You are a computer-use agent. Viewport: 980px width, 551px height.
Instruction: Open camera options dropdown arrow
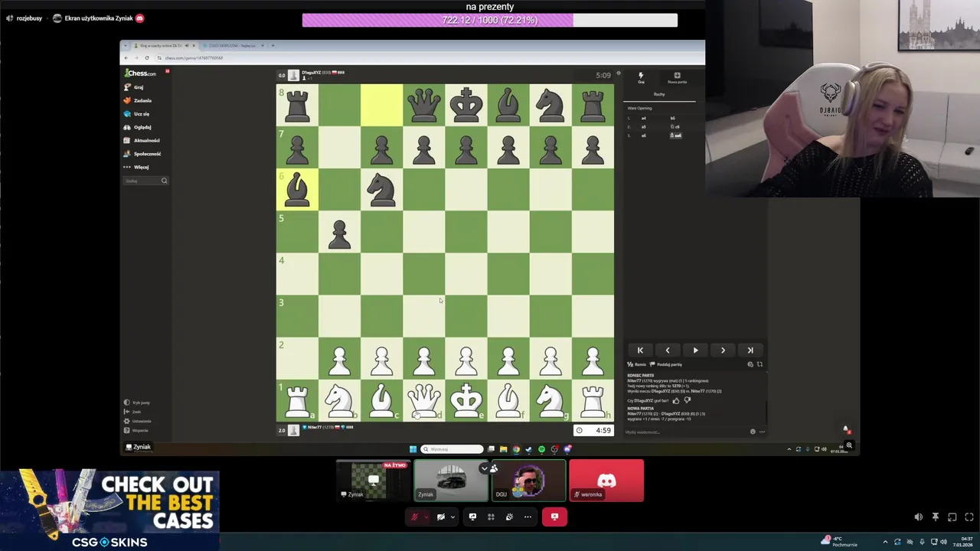pos(452,517)
